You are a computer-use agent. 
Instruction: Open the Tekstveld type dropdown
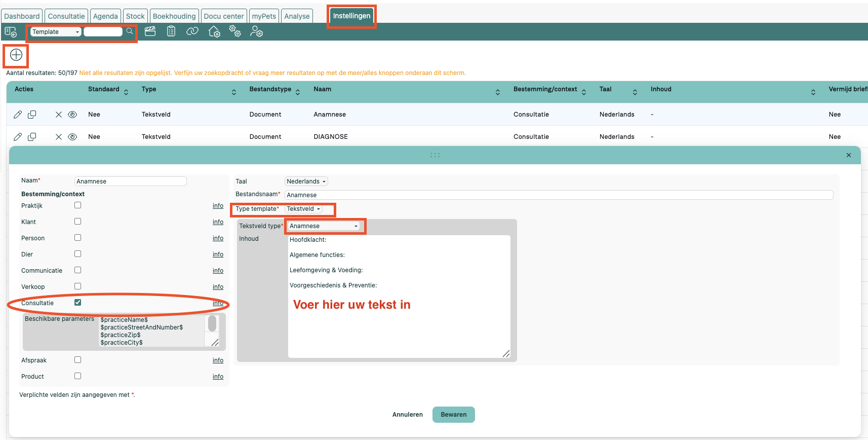(324, 226)
